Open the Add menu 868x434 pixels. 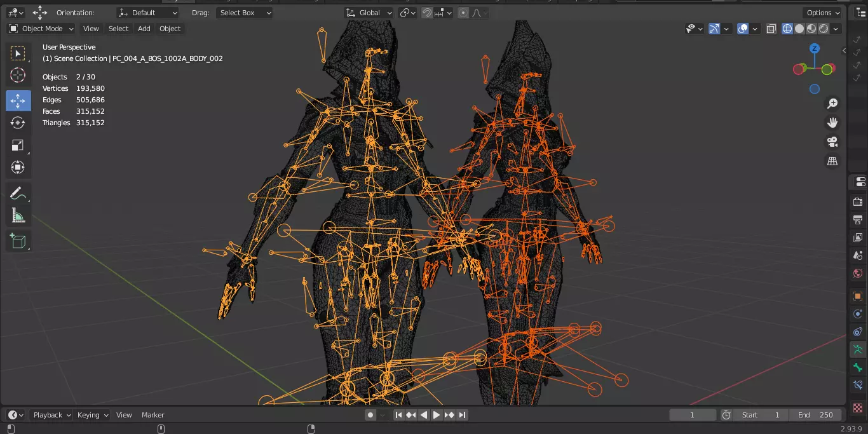(144, 29)
